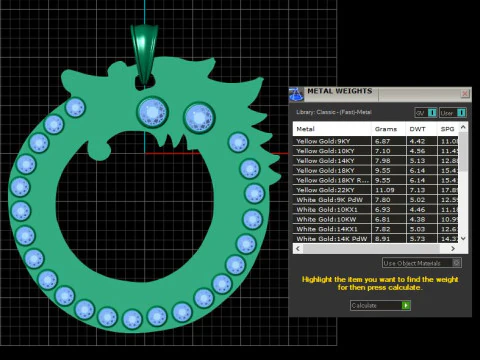480x360 pixels.
Task: Click the 6.87 grams value
Action: pyautogui.click(x=382, y=141)
